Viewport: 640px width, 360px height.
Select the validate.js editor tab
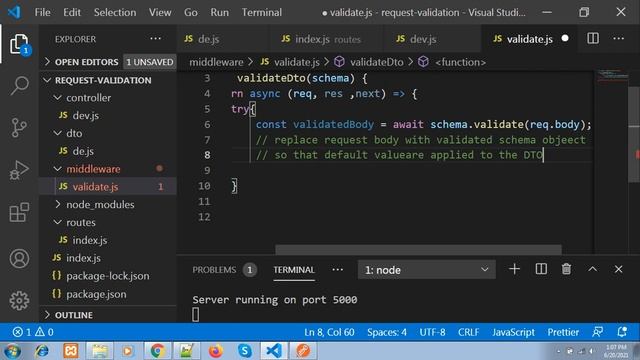pos(530,39)
